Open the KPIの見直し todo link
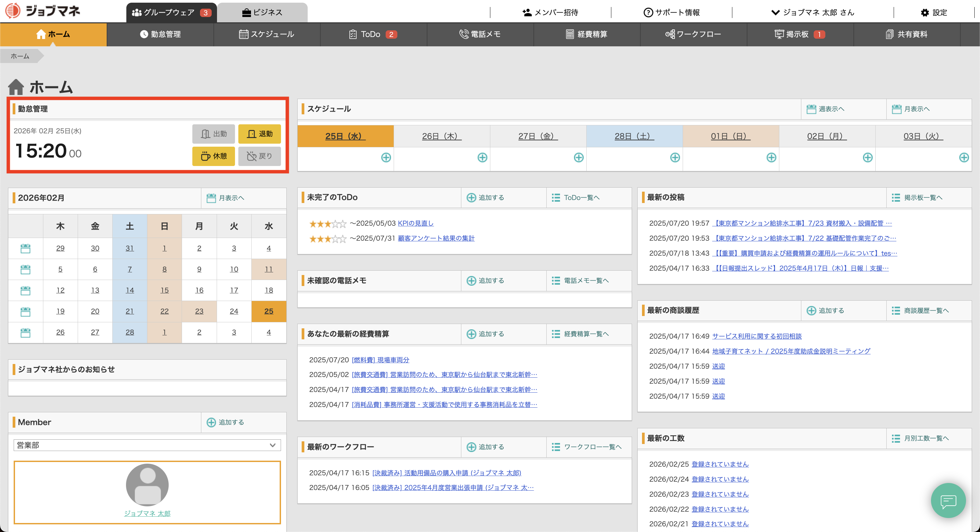 click(x=415, y=223)
